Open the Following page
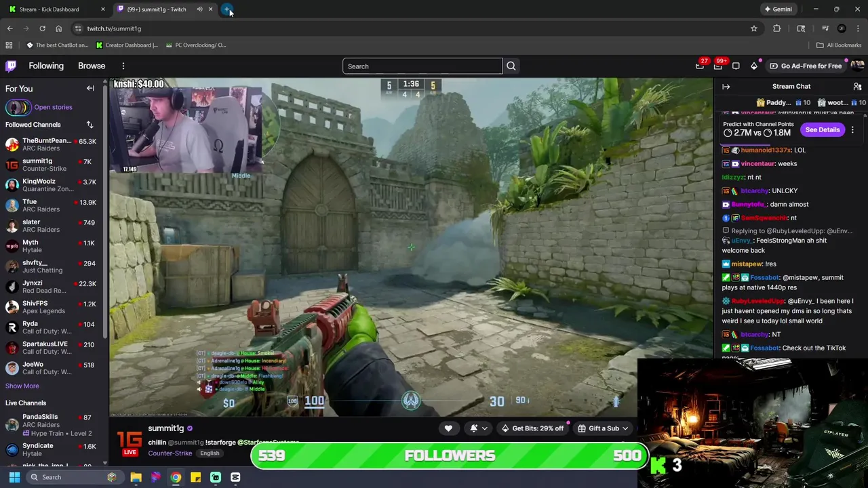The image size is (868, 488). [x=46, y=66]
